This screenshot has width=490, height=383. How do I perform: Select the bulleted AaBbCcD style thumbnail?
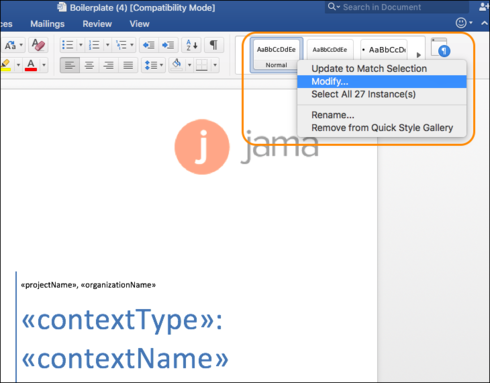pyautogui.click(x=384, y=50)
